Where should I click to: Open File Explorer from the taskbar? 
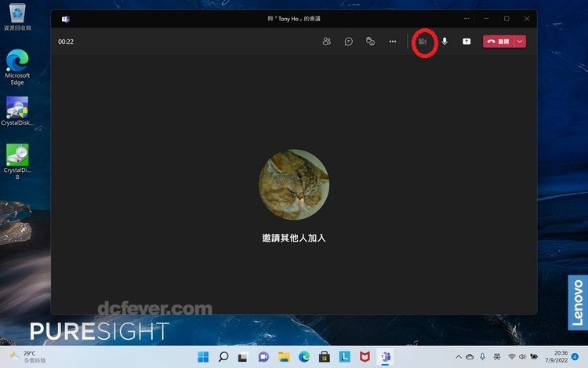click(284, 357)
